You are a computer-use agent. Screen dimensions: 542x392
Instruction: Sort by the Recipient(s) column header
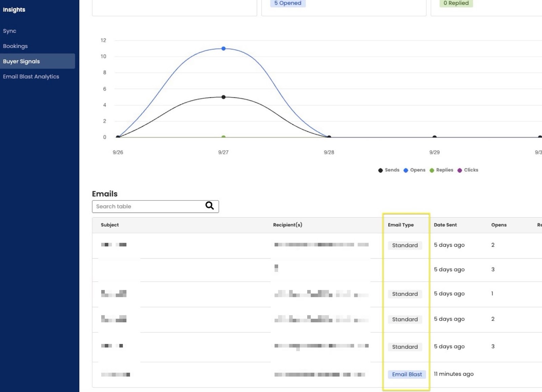(x=288, y=225)
